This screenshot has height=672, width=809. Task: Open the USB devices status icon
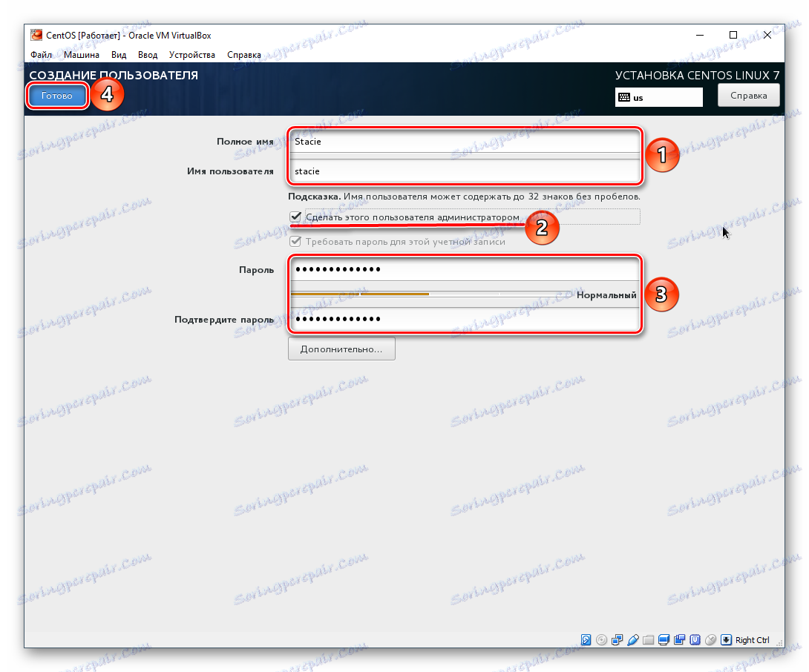(x=696, y=639)
